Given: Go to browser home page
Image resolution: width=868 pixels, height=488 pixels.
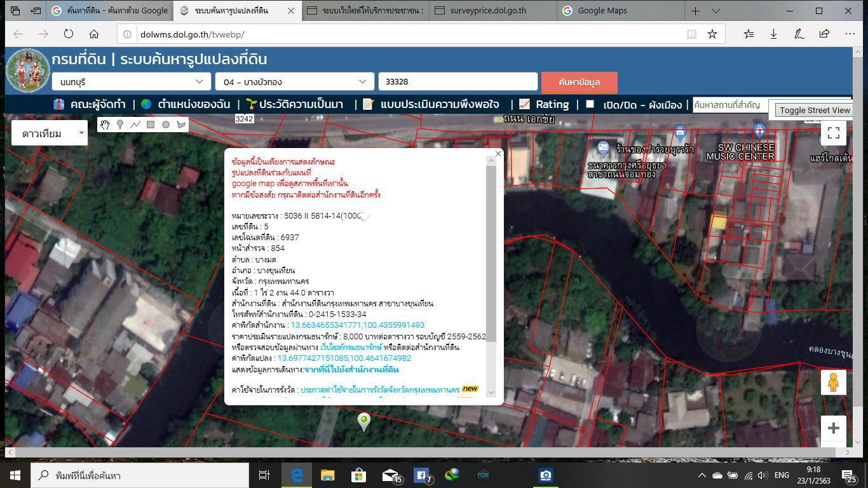Looking at the screenshot, I should tap(94, 34).
